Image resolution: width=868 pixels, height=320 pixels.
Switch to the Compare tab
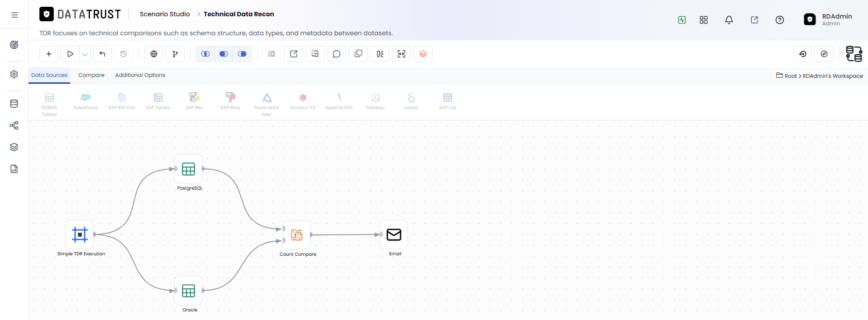pyautogui.click(x=91, y=75)
